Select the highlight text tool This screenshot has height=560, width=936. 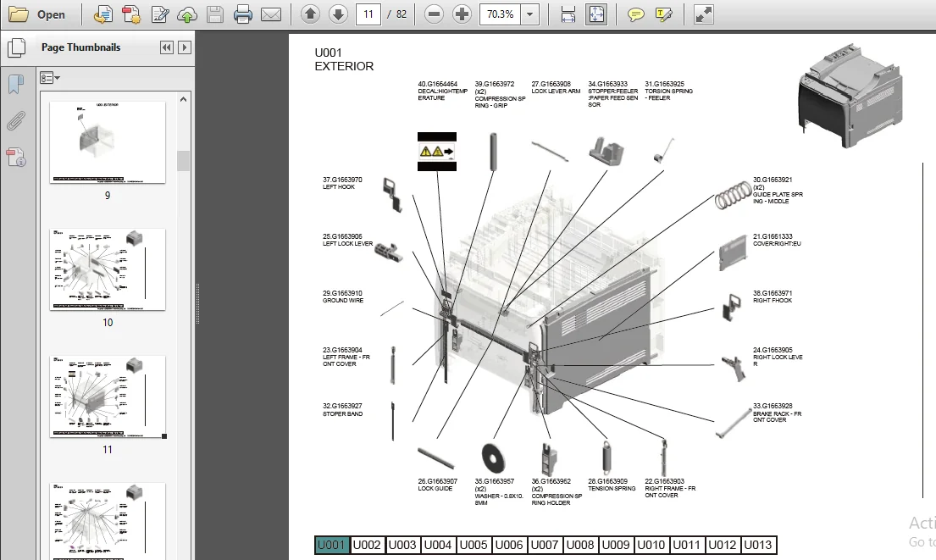(664, 14)
